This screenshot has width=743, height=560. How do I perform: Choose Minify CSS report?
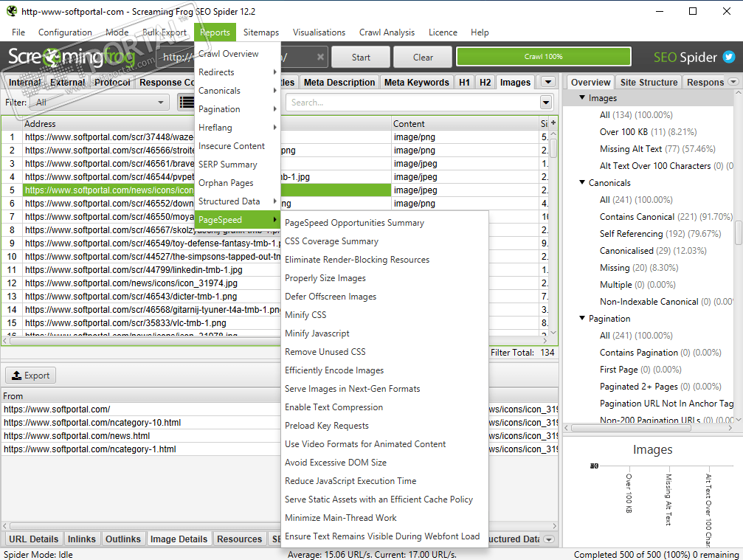pyautogui.click(x=384, y=315)
